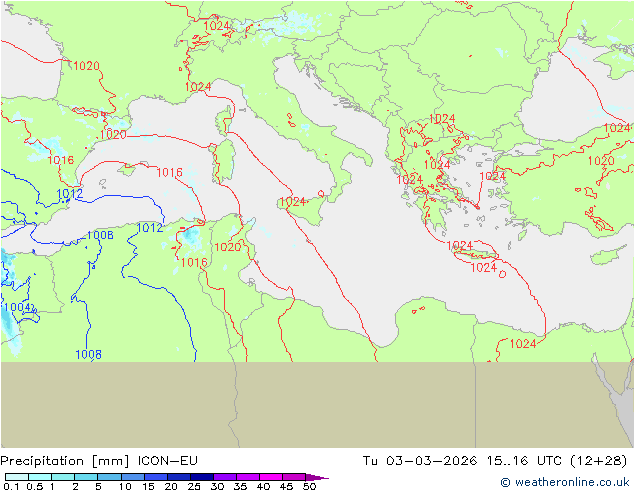Click the '1020' pressure label over Tunisia
The image size is (634, 490).
pyautogui.click(x=227, y=247)
